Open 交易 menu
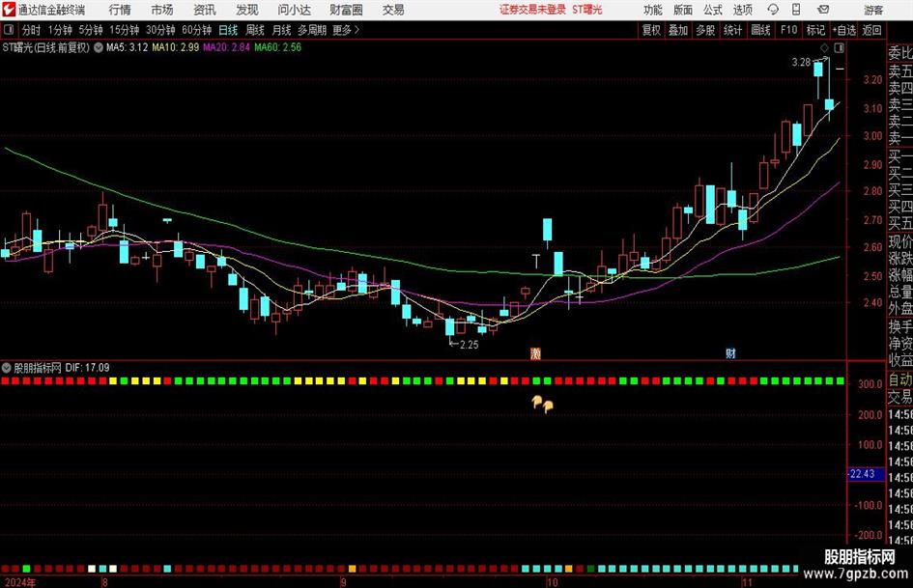The image size is (913, 588). click(393, 10)
